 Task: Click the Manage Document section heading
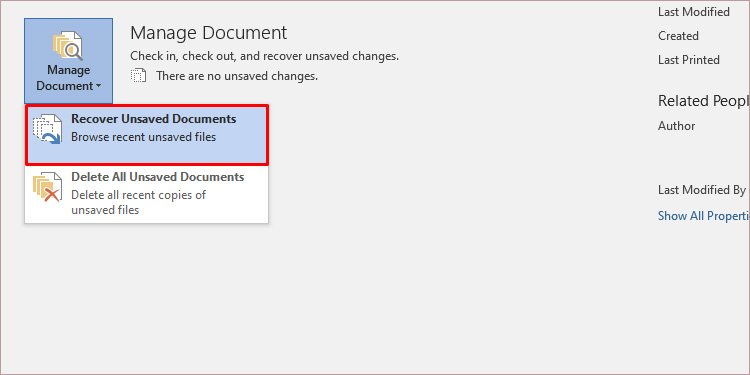[x=209, y=33]
